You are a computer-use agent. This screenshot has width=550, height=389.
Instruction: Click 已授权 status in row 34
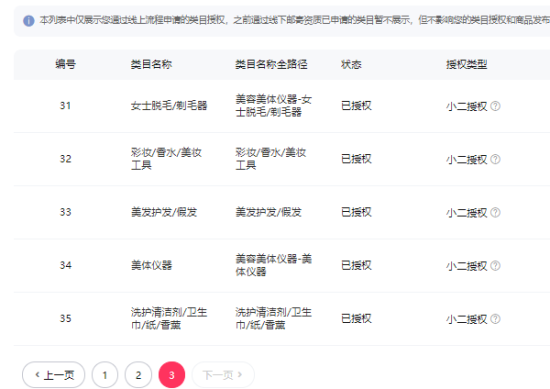[356, 265]
